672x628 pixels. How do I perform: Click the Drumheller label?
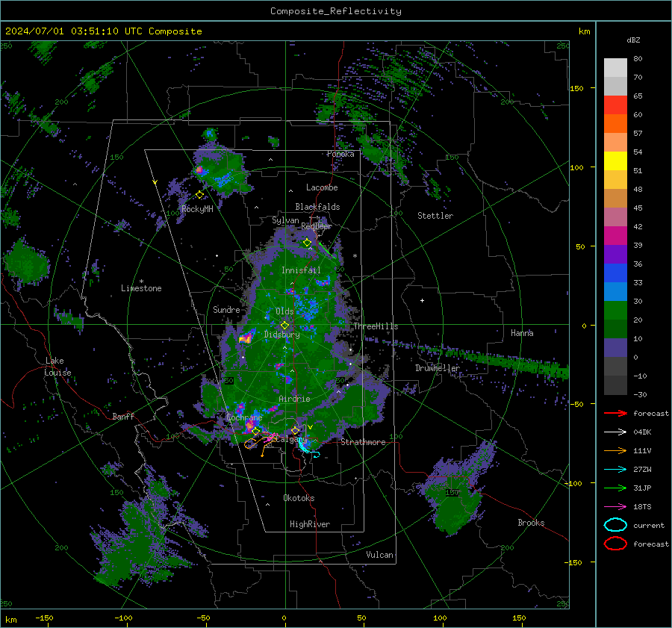(x=438, y=368)
